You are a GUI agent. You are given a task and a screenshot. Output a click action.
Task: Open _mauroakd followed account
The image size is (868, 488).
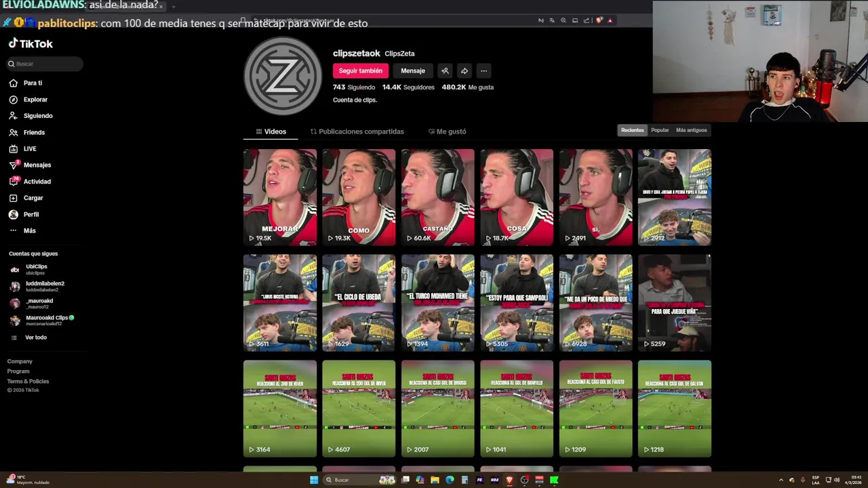pyautogui.click(x=31, y=303)
